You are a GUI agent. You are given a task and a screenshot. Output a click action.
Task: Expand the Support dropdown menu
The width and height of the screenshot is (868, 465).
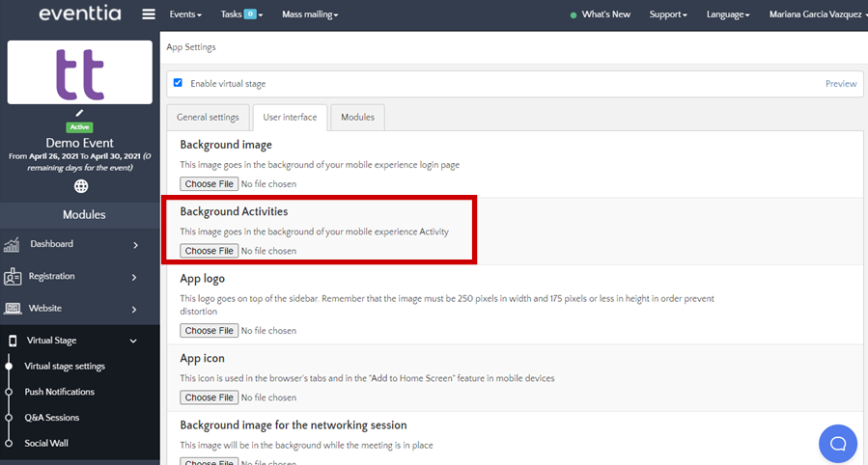point(668,14)
